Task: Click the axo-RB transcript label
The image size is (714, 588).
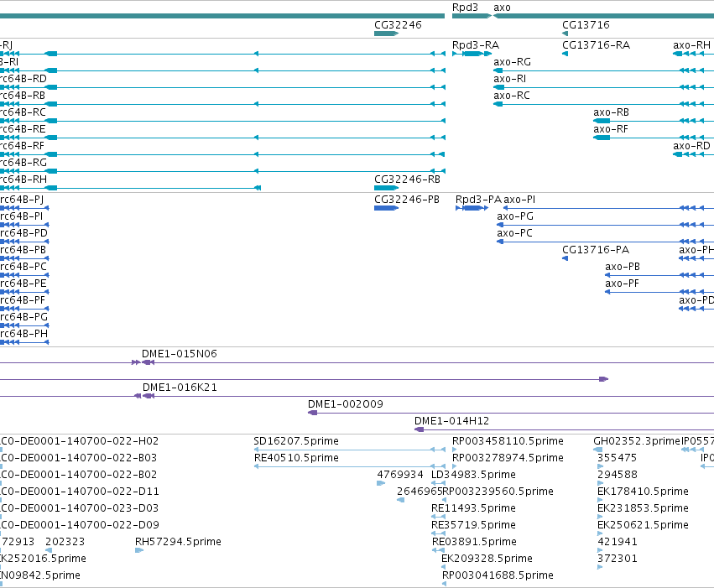Action: click(611, 112)
